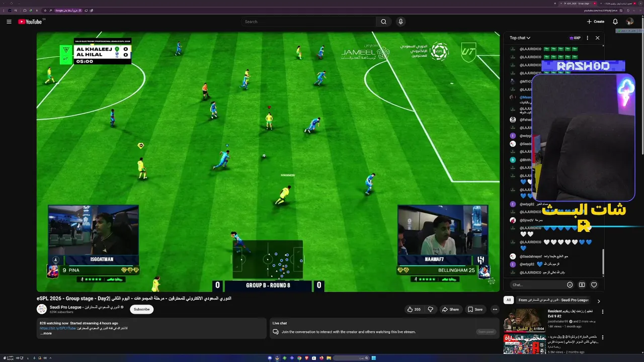Subscribe to Saudi Pro League channel
The width and height of the screenshot is (644, 362).
(x=141, y=309)
